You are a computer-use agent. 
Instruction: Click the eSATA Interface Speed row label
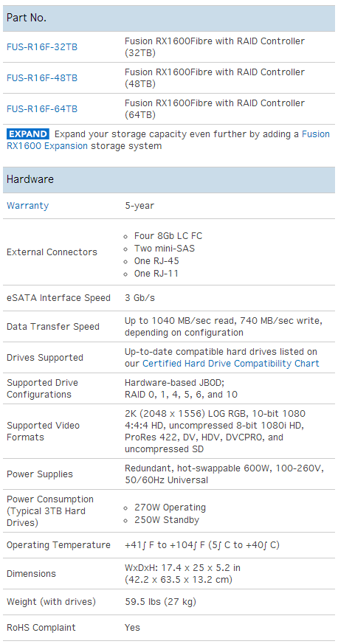(x=58, y=298)
